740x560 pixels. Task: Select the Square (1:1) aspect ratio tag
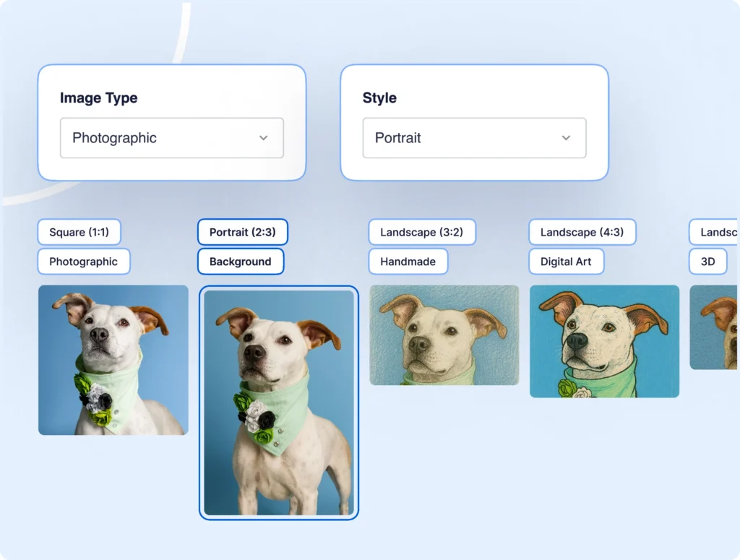click(x=79, y=233)
